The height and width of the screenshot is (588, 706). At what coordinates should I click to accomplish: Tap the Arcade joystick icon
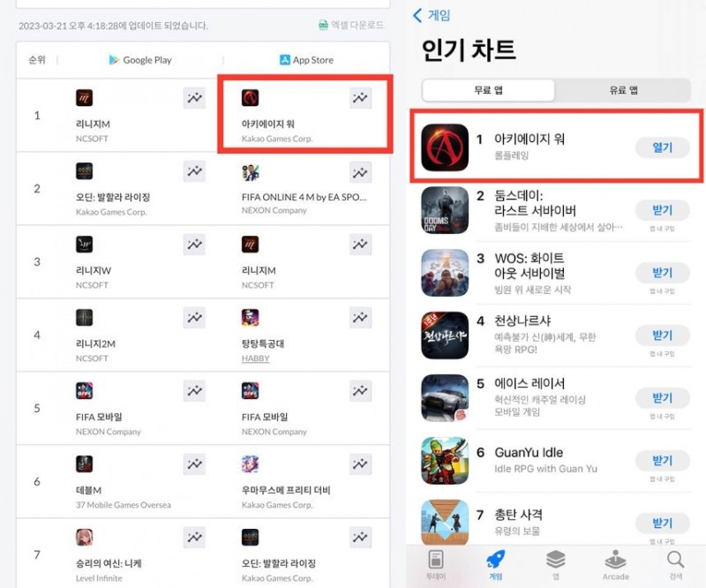[615, 560]
